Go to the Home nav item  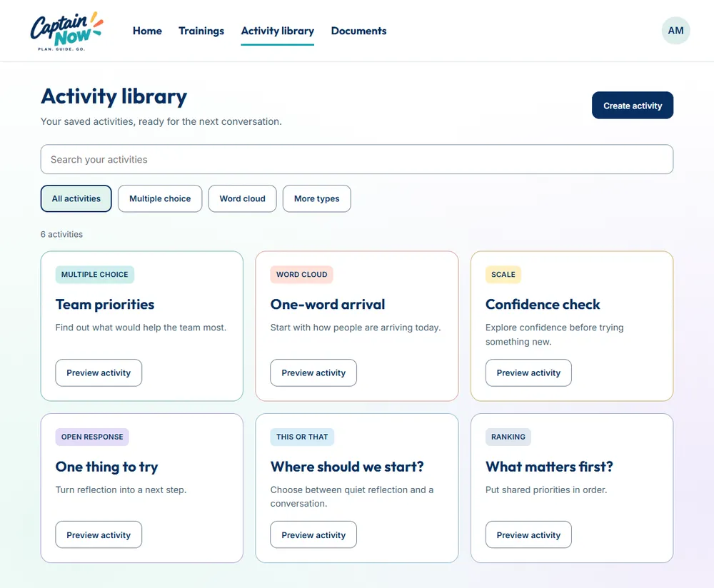pos(147,31)
